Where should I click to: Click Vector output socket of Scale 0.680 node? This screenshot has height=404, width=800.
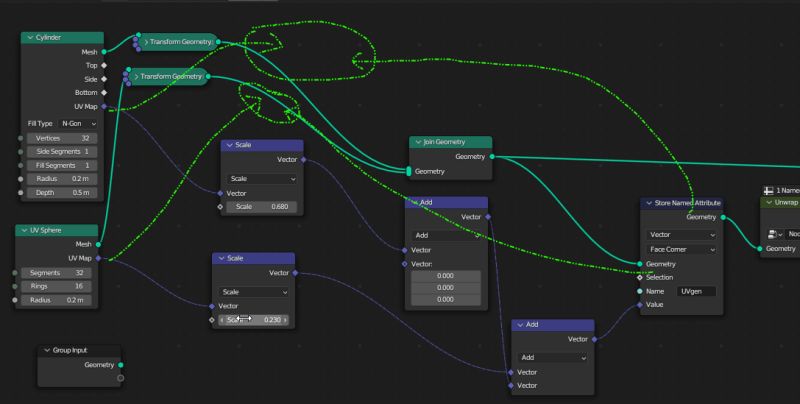coord(304,160)
